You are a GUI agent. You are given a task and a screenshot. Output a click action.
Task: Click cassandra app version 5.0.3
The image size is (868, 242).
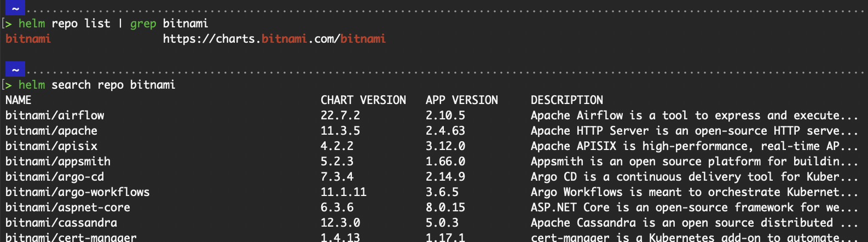pos(442,223)
